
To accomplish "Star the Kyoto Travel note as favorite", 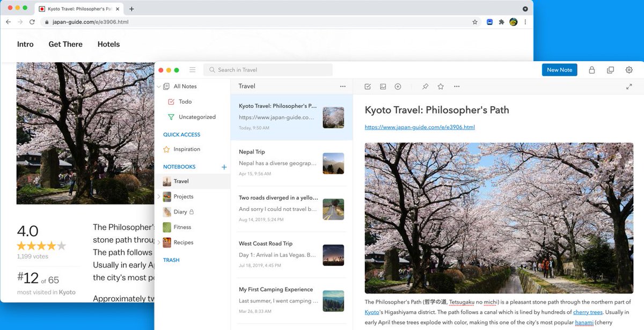I will click(x=441, y=86).
